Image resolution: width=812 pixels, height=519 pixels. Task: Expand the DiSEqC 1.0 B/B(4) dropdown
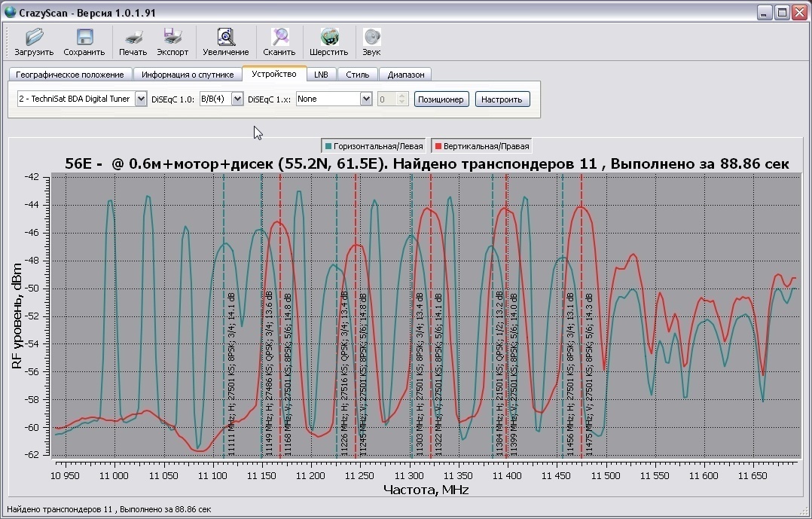237,99
